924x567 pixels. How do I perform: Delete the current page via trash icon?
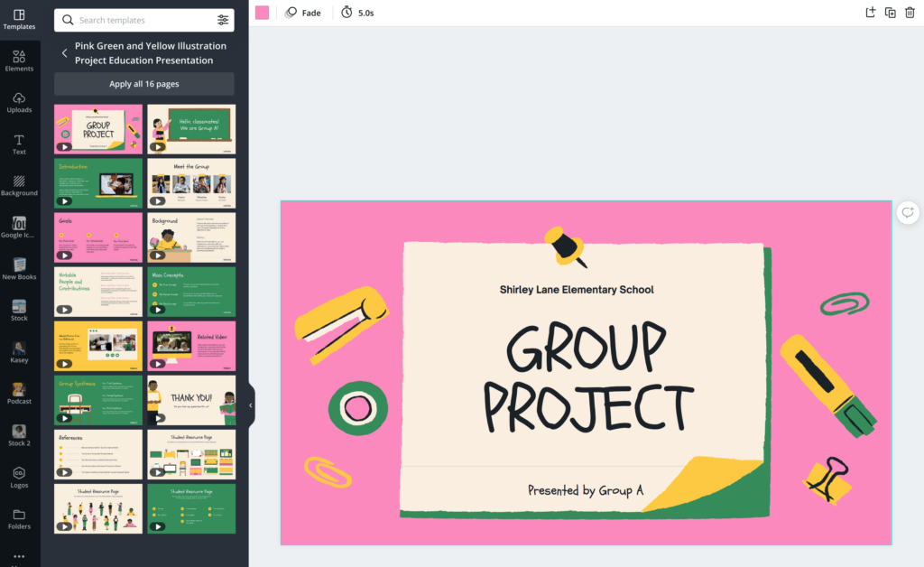coord(910,13)
